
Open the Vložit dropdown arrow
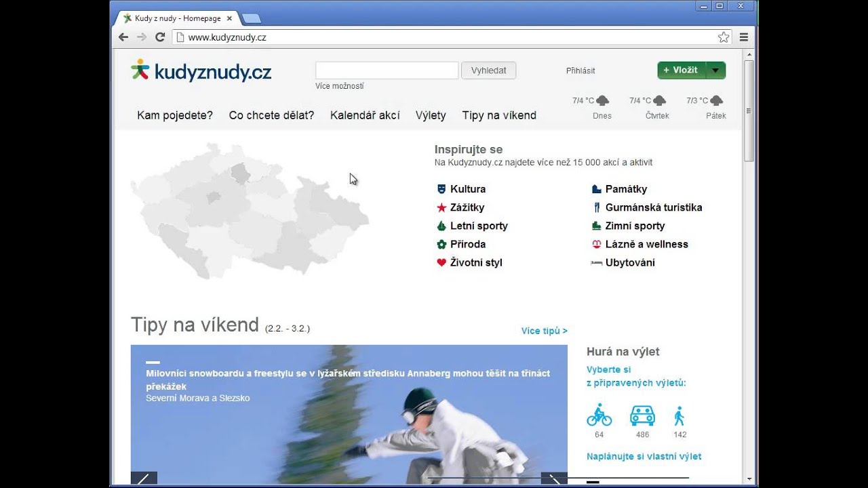pyautogui.click(x=716, y=70)
